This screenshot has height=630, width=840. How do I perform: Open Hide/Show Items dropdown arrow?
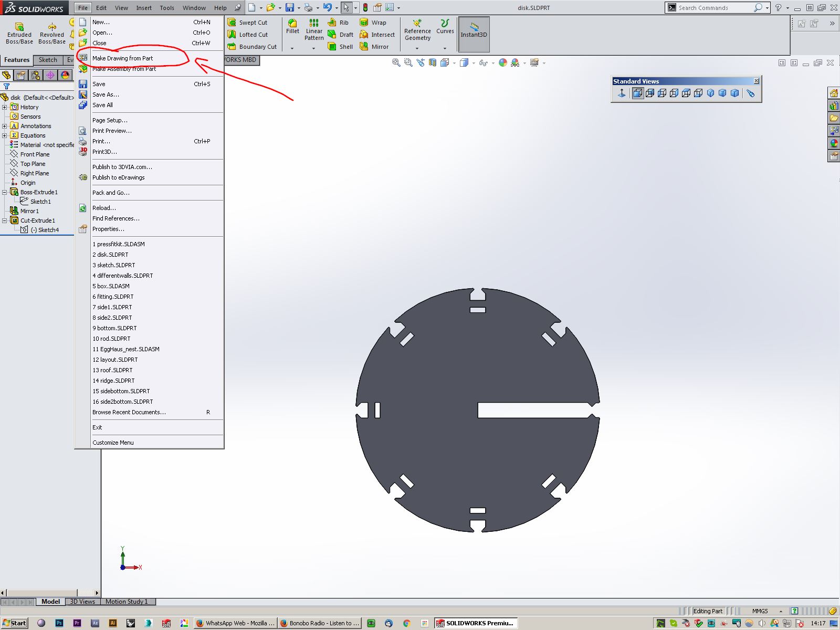point(493,63)
